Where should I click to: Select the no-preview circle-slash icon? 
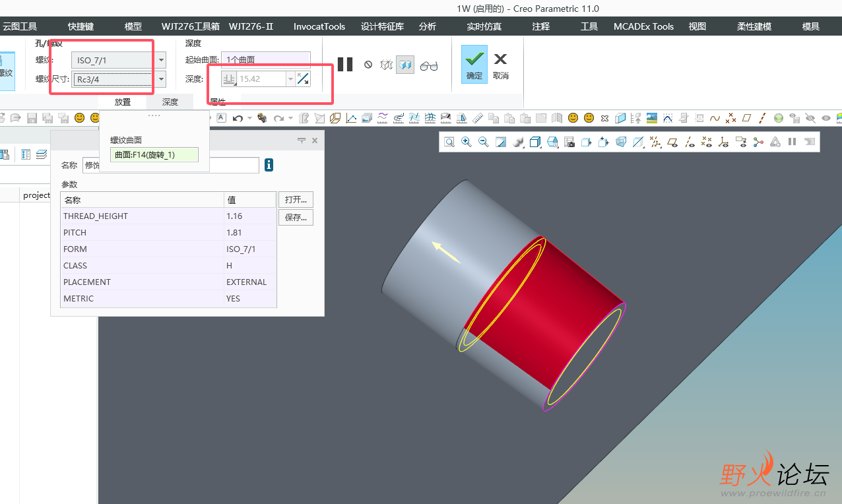pyautogui.click(x=368, y=65)
